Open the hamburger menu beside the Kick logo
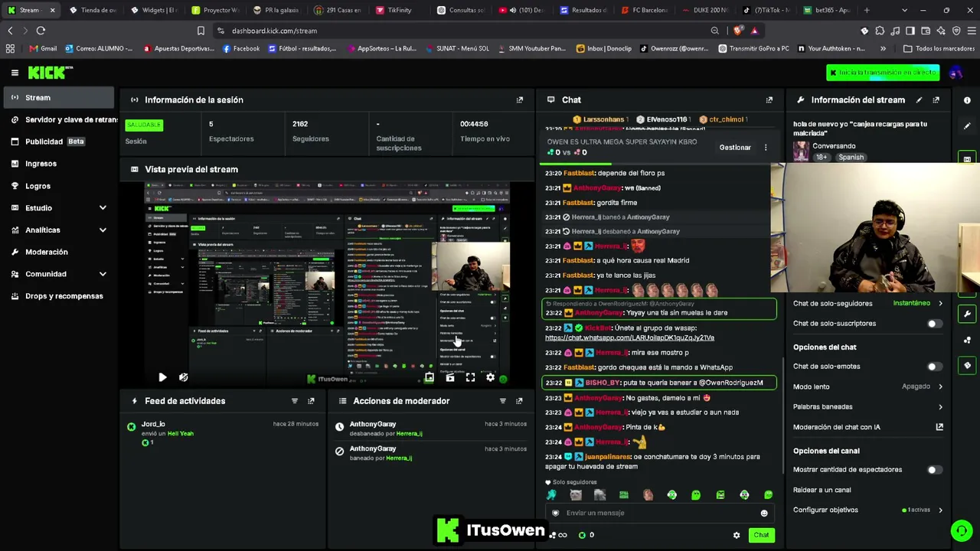Image resolution: width=980 pixels, height=551 pixels. click(x=15, y=73)
